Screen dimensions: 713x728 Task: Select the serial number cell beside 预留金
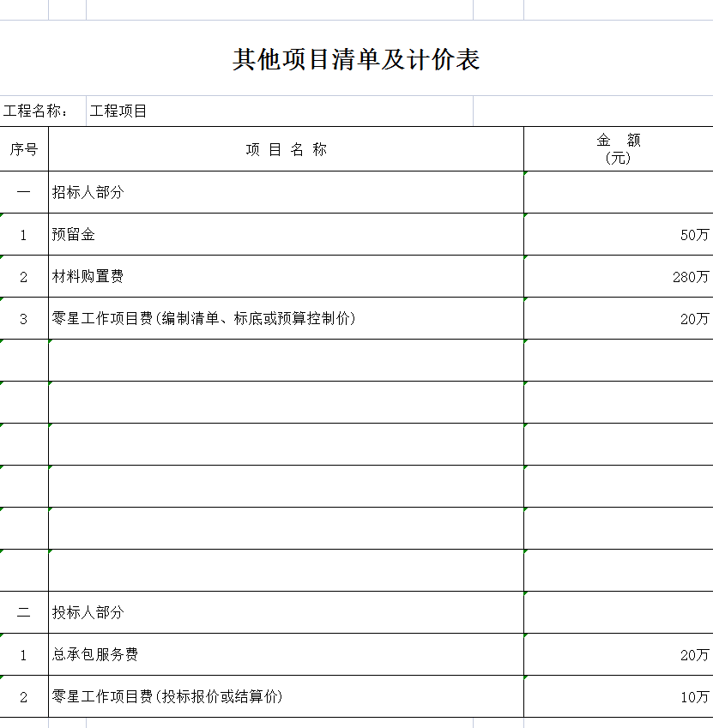click(24, 234)
